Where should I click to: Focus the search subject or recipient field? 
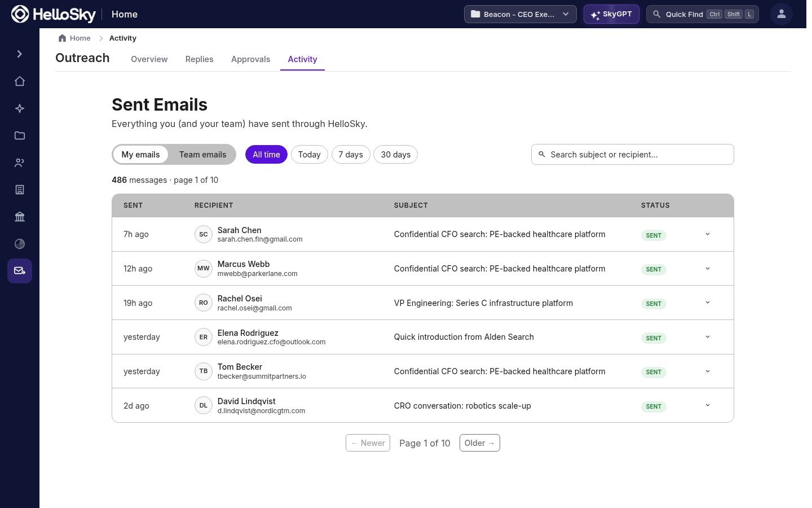coord(633,155)
